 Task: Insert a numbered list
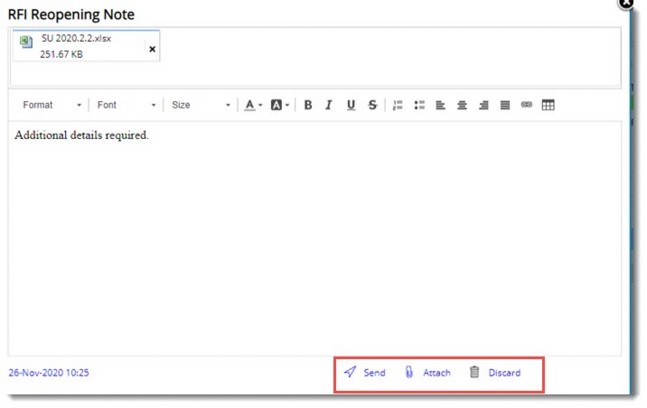tap(398, 105)
